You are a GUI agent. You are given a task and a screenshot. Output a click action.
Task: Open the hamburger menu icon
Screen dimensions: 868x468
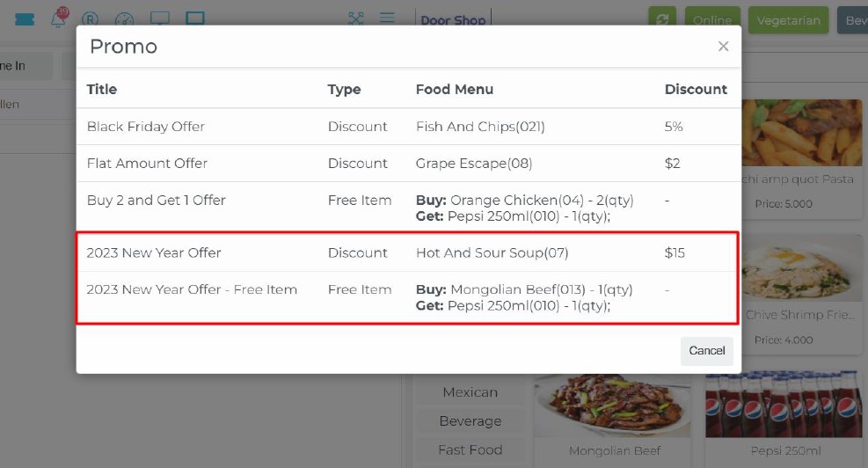point(387,18)
